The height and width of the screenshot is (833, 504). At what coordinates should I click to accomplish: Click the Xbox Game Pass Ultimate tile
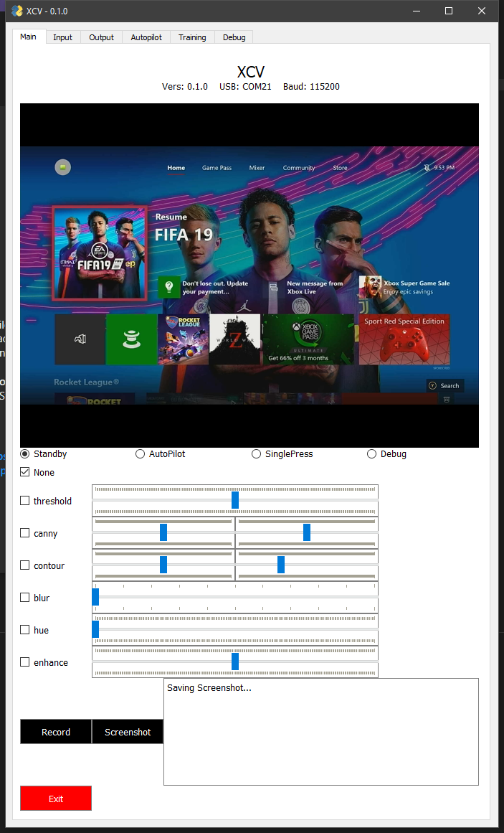[308, 339]
